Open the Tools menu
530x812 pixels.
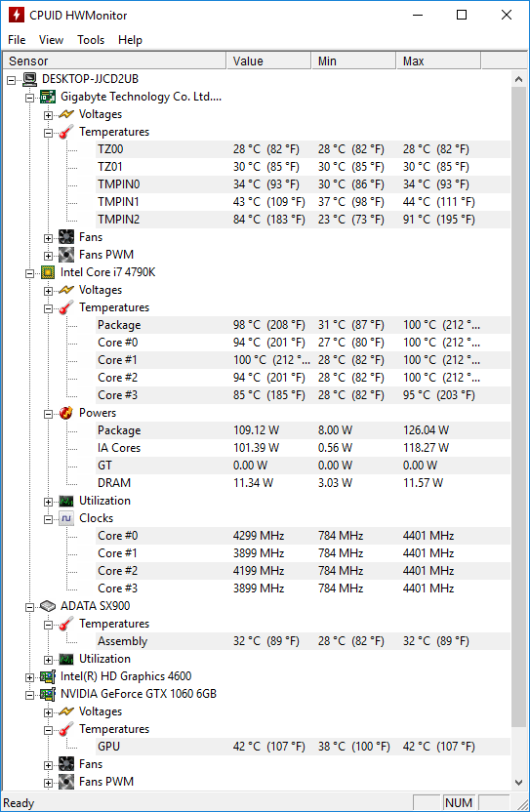pos(91,40)
